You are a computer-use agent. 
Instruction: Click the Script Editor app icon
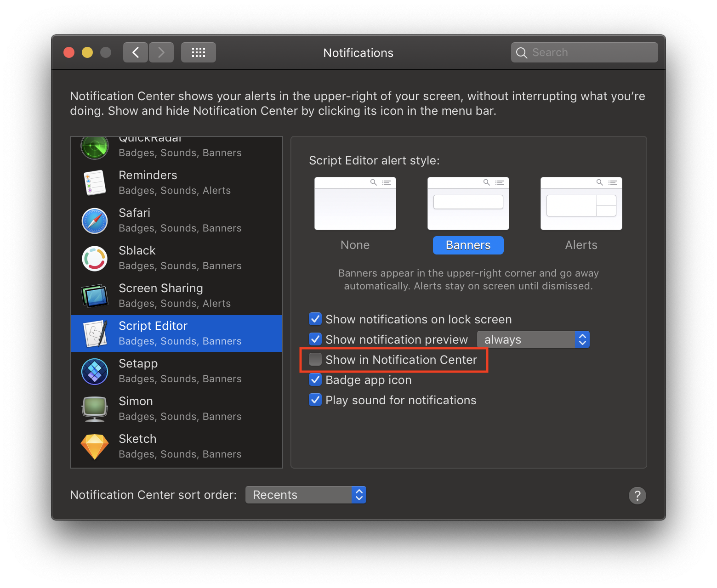95,334
